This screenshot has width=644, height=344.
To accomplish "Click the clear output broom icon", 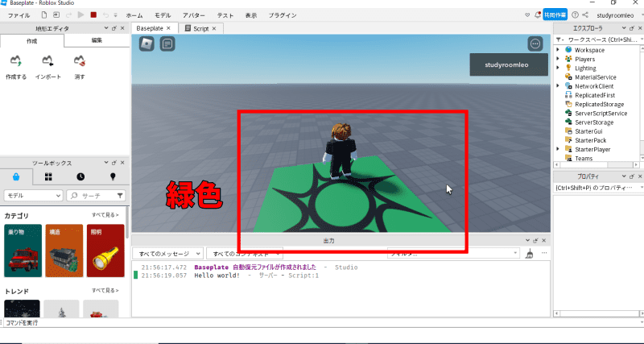I will (530, 254).
